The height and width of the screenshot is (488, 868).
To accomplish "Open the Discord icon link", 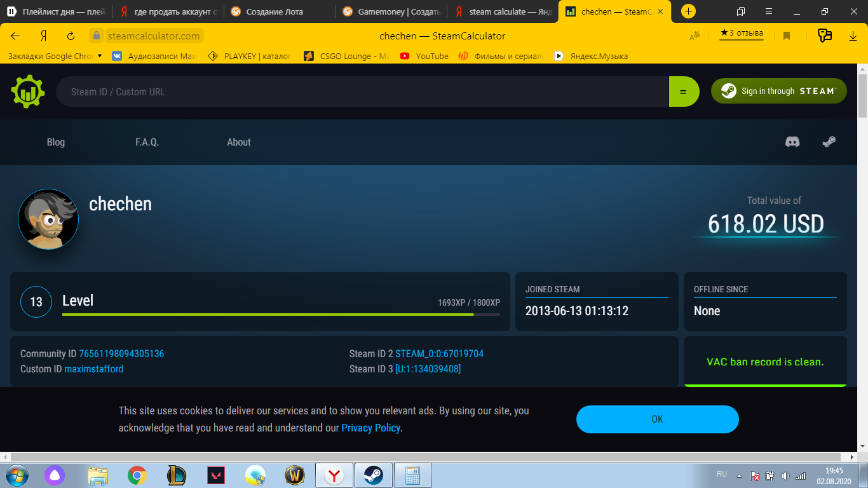I will (792, 142).
